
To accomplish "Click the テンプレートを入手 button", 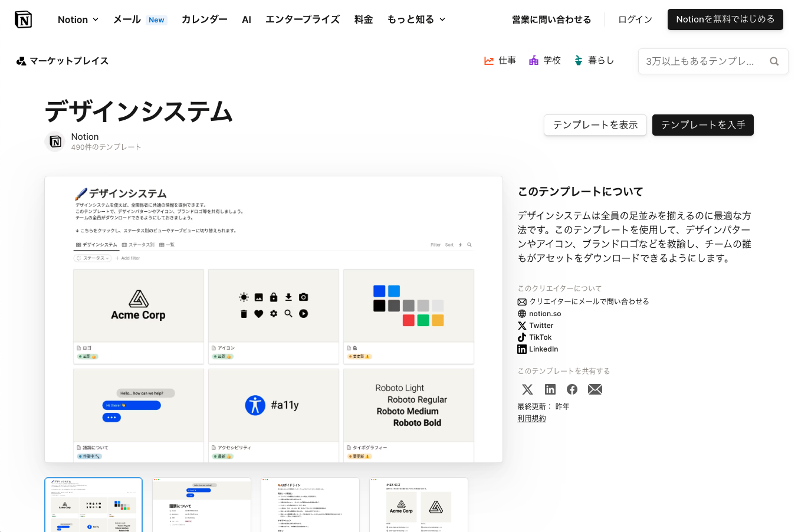I will [x=702, y=125].
